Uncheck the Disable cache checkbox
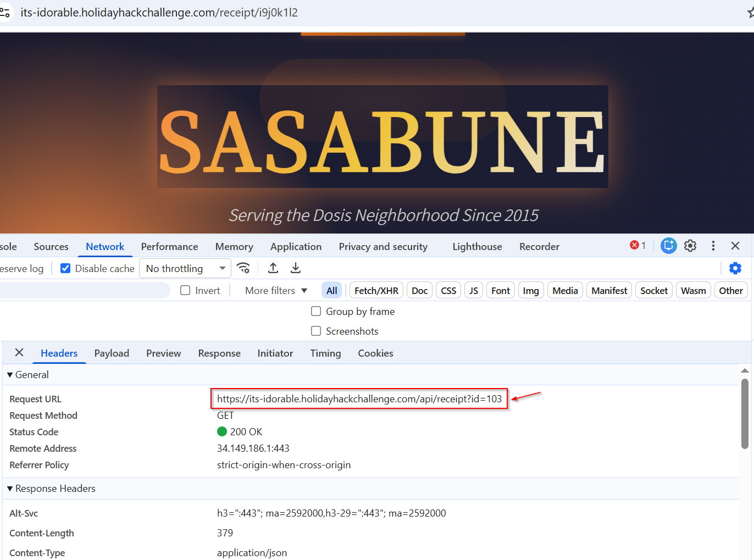754x560 pixels. pos(65,268)
